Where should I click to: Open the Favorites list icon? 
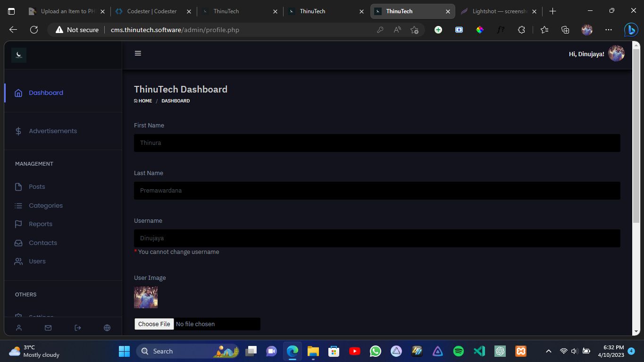tap(544, 30)
